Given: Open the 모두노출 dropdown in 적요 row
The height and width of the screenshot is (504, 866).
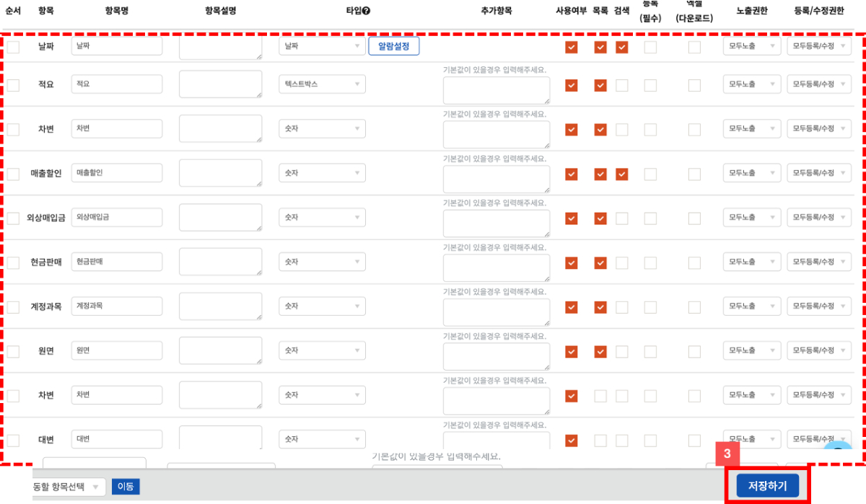Looking at the screenshot, I should [x=752, y=84].
